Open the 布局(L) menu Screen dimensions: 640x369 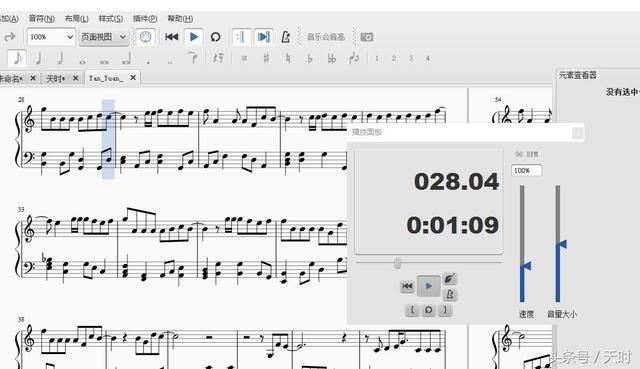[77, 19]
